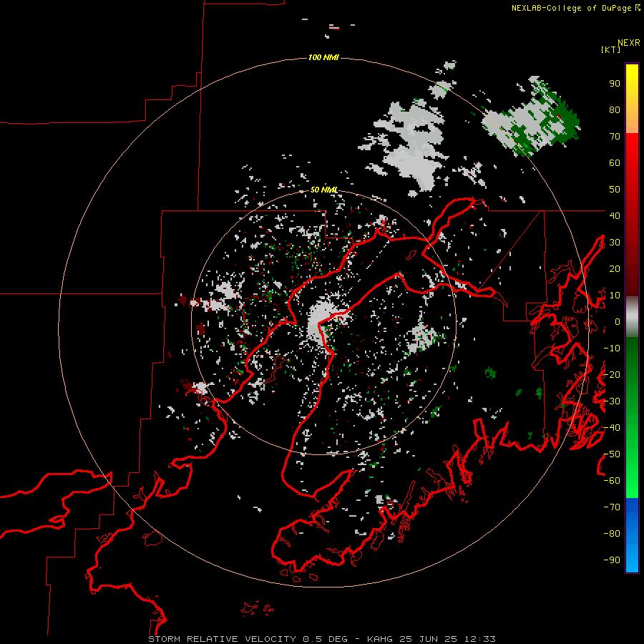Image resolution: width=644 pixels, height=644 pixels.
Task: Click the -90 value on the velocity scale
Action: 612,560
